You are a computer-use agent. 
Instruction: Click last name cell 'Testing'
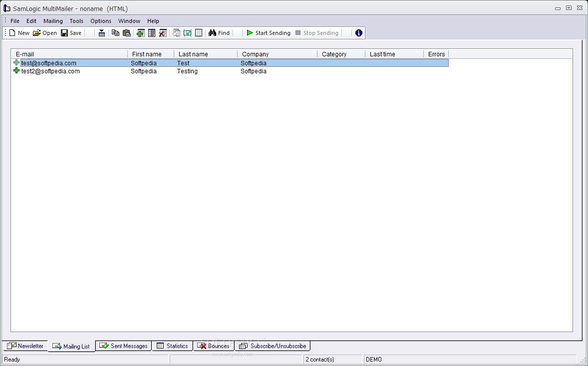[187, 71]
